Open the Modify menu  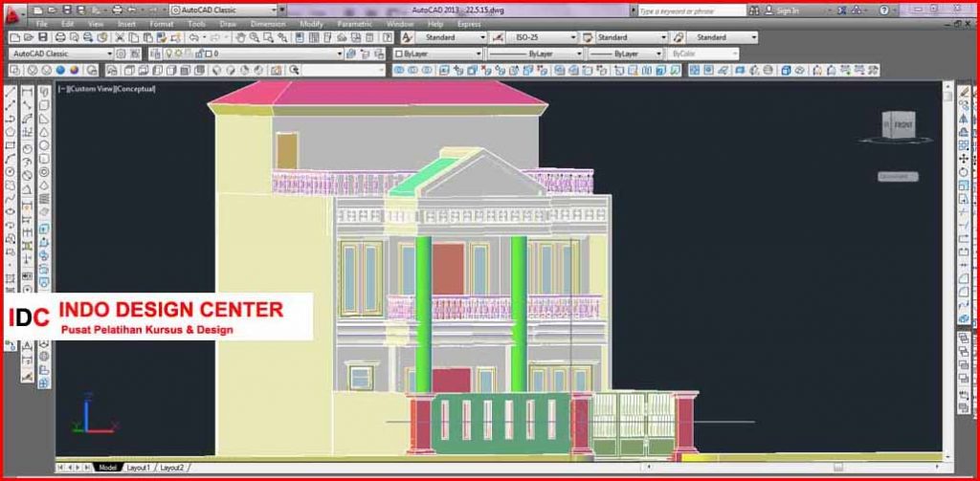pyautogui.click(x=311, y=24)
